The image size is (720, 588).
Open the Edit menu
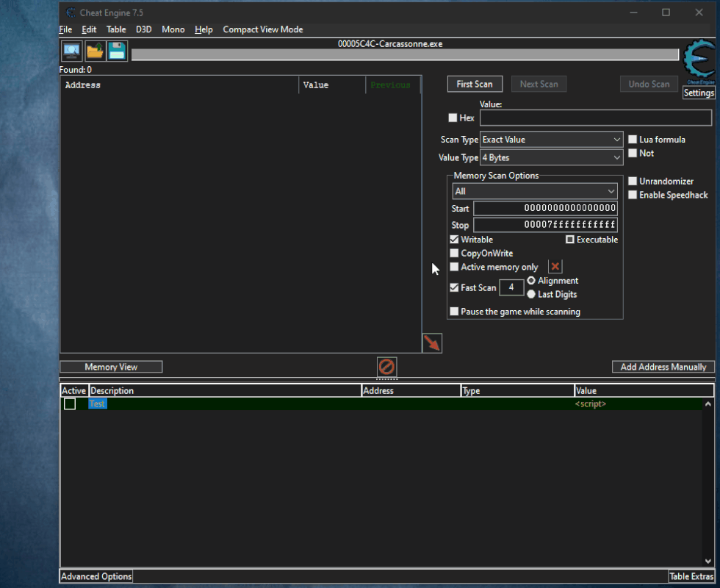tap(89, 29)
